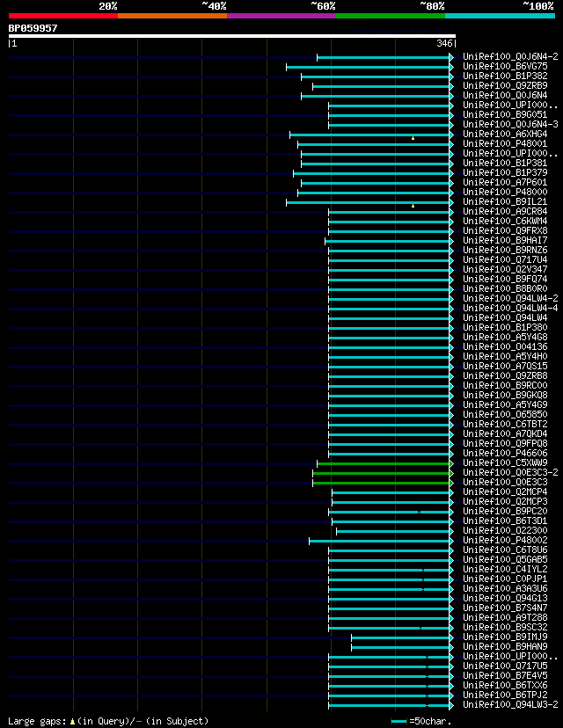Click the query end position label 346
The width and height of the screenshot is (563, 728).
(444, 43)
